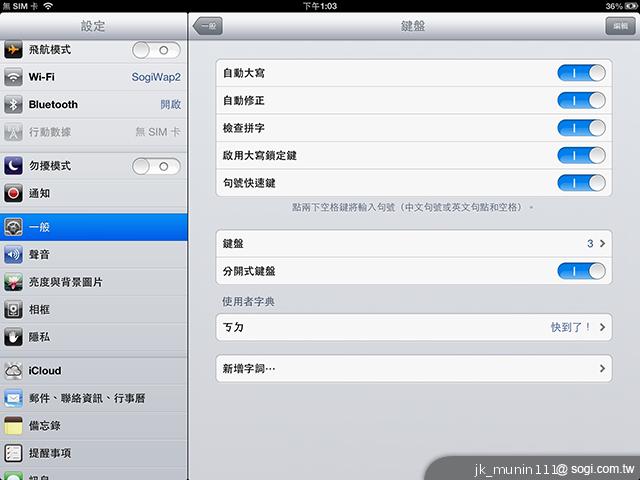
Task: Tap the iCloud cloud icon
Action: pyautogui.click(x=13, y=371)
